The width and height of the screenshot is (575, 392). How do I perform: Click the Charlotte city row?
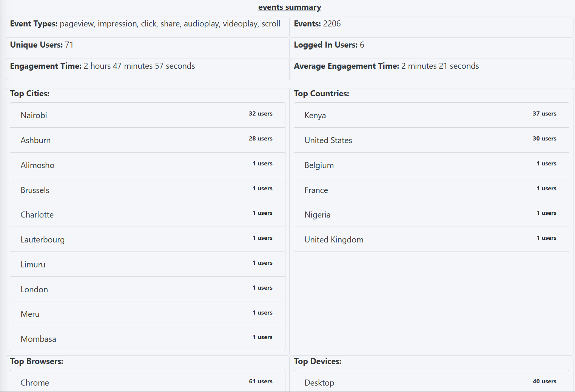tap(147, 215)
